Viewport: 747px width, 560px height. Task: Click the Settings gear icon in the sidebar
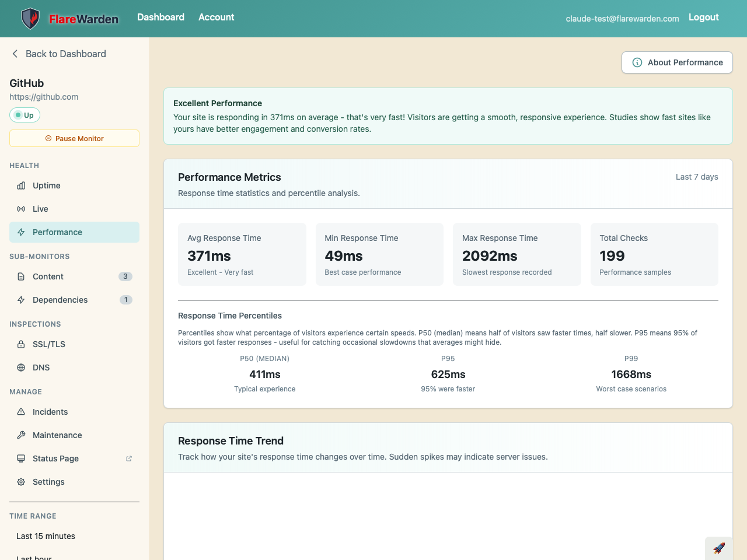(21, 482)
